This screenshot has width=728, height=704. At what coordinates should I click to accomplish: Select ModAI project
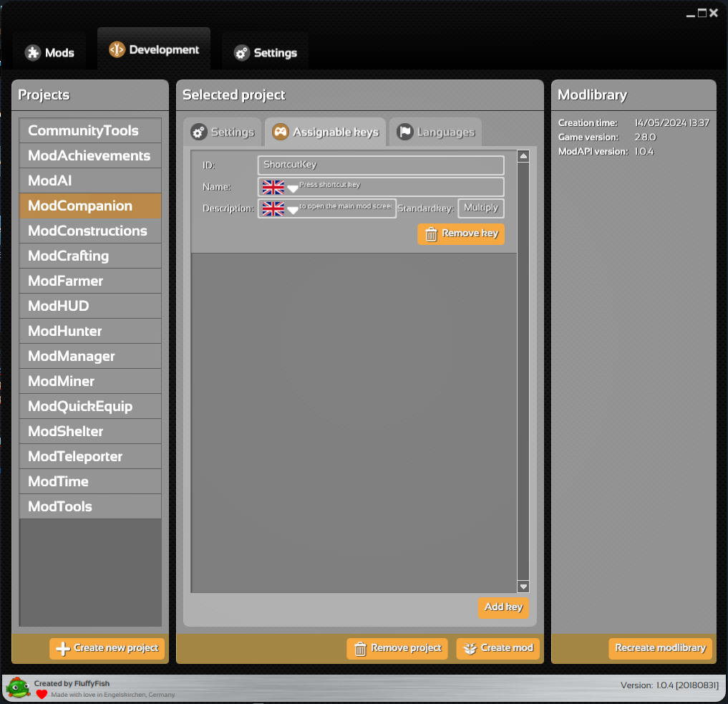(90, 180)
